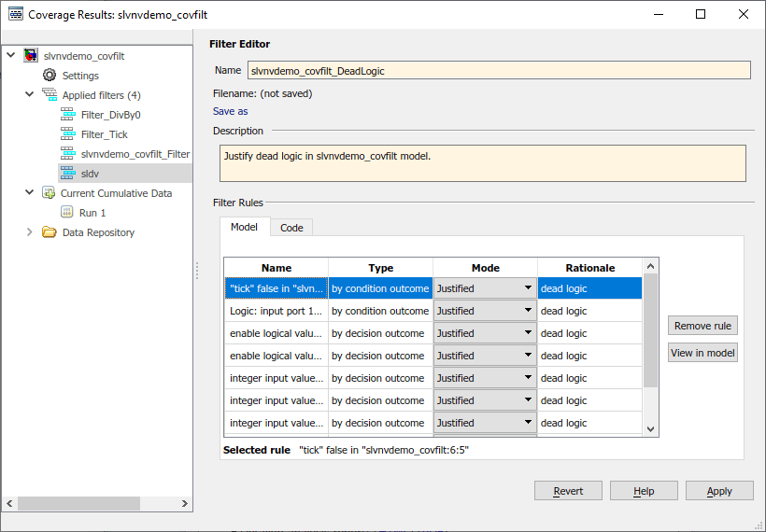
Task: Collapse the Current Cumulative Data node
Action: (29, 193)
